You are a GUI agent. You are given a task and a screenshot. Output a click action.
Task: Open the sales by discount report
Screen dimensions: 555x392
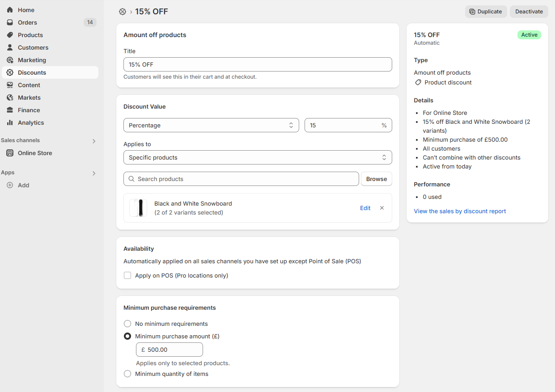click(x=460, y=211)
